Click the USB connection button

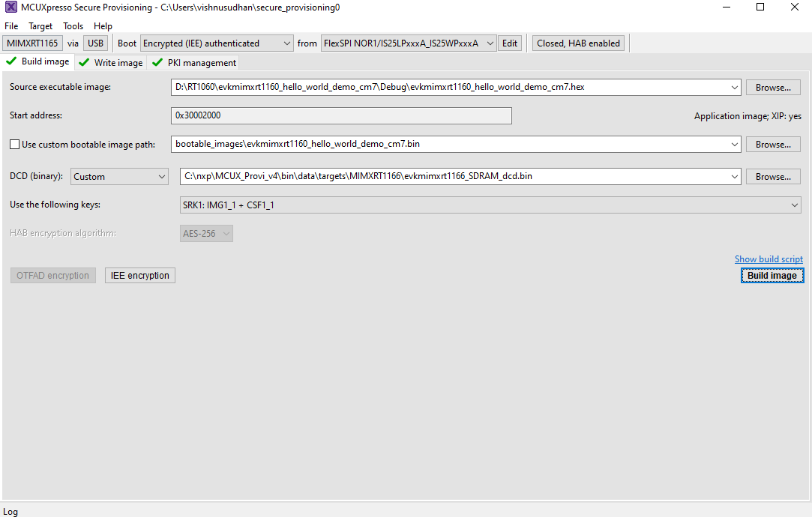click(x=95, y=43)
